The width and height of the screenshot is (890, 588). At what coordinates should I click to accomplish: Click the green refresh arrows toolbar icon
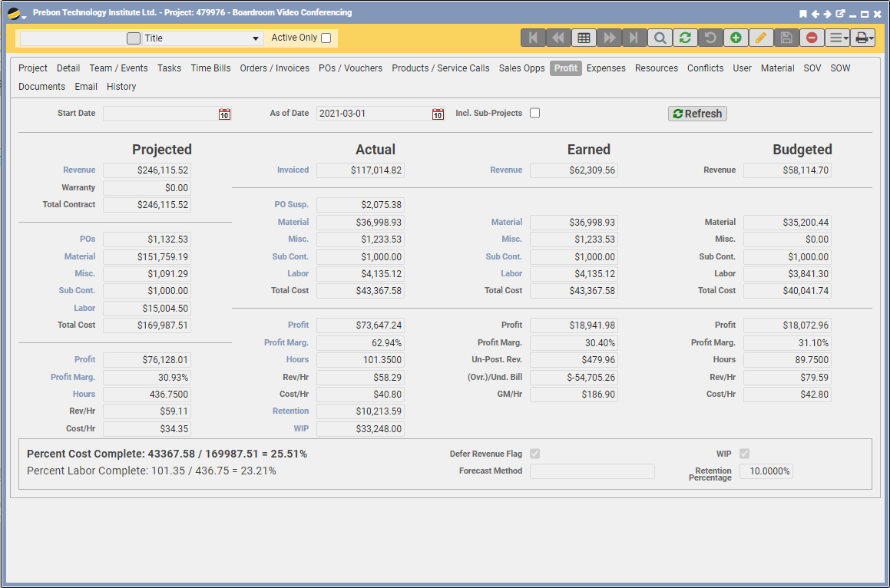[684, 38]
